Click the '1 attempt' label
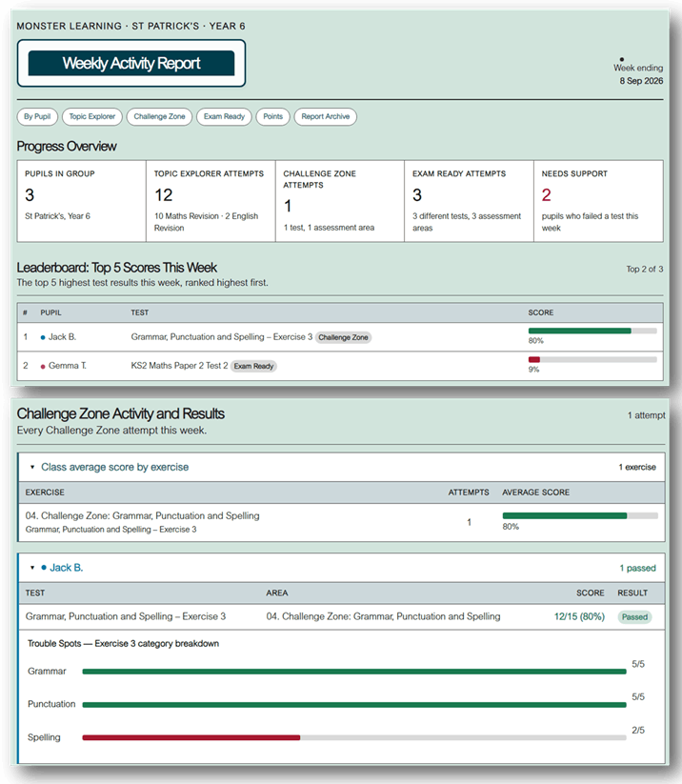Screen dimensions: 682x784 pyautogui.click(x=647, y=415)
